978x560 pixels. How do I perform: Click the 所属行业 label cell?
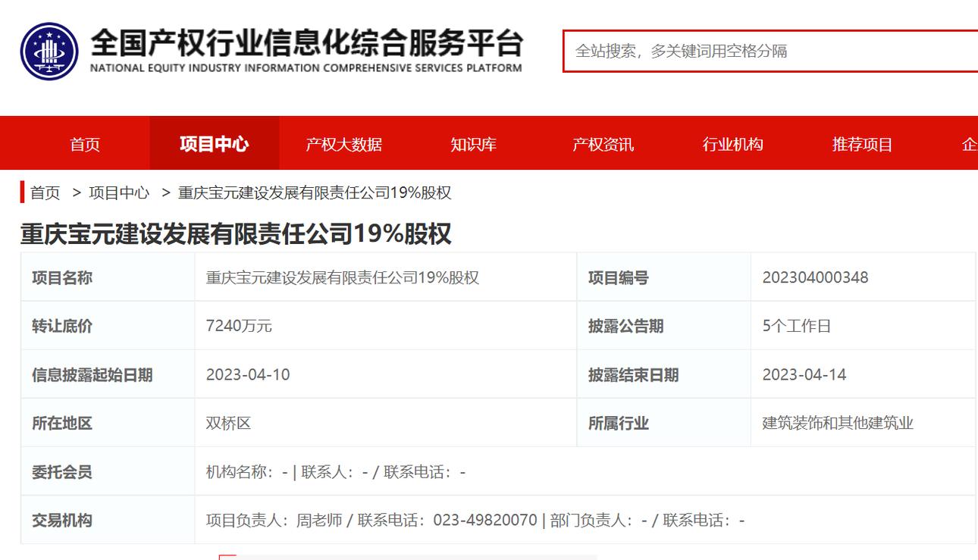point(664,423)
